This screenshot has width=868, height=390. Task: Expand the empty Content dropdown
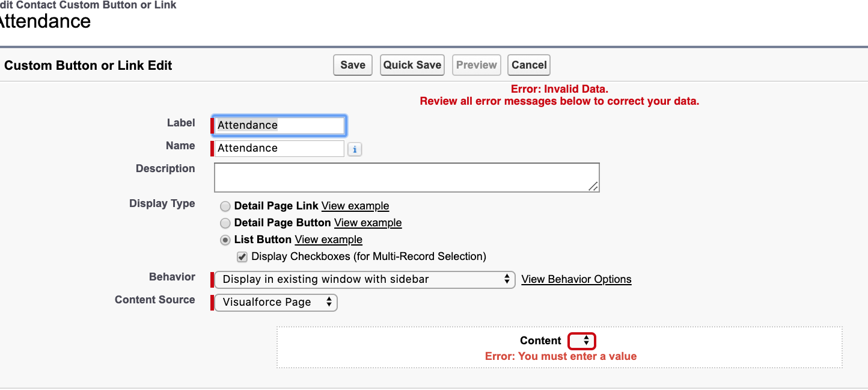(x=582, y=341)
